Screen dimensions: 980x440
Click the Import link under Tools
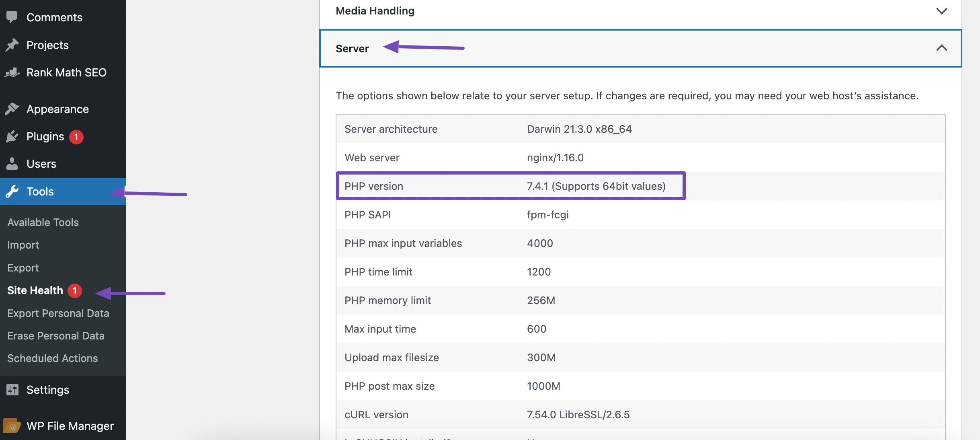(23, 244)
